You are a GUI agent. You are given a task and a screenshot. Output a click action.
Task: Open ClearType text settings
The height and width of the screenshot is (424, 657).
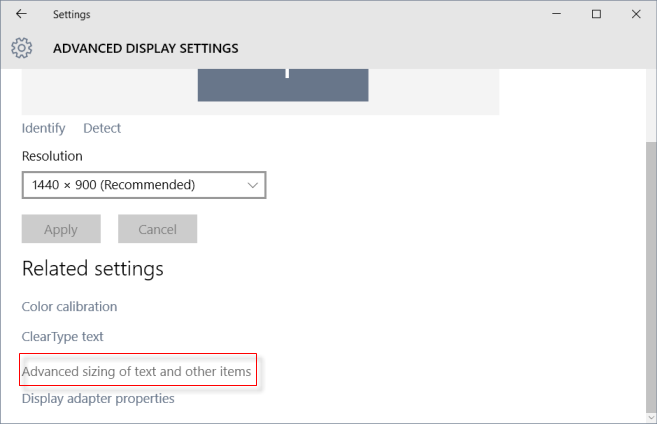click(62, 337)
